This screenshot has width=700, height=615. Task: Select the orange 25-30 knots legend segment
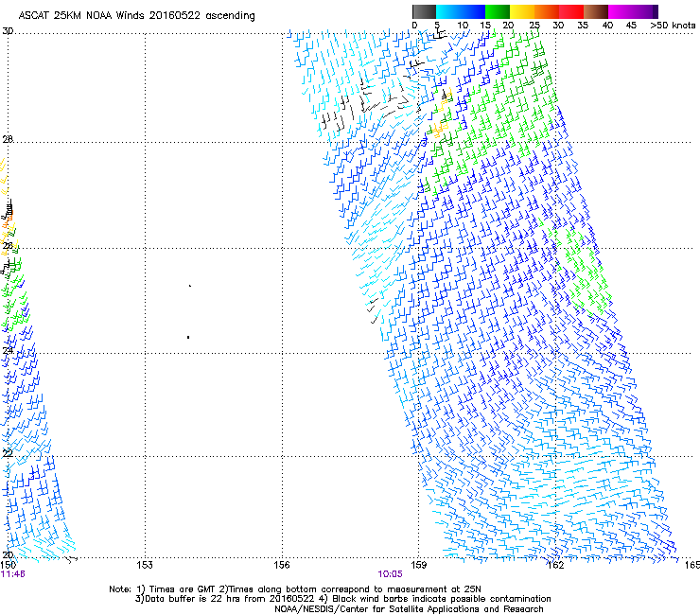547,11
